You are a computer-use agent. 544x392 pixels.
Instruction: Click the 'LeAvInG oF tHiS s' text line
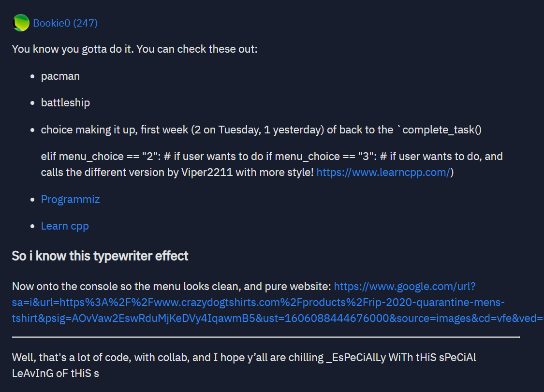(x=56, y=374)
